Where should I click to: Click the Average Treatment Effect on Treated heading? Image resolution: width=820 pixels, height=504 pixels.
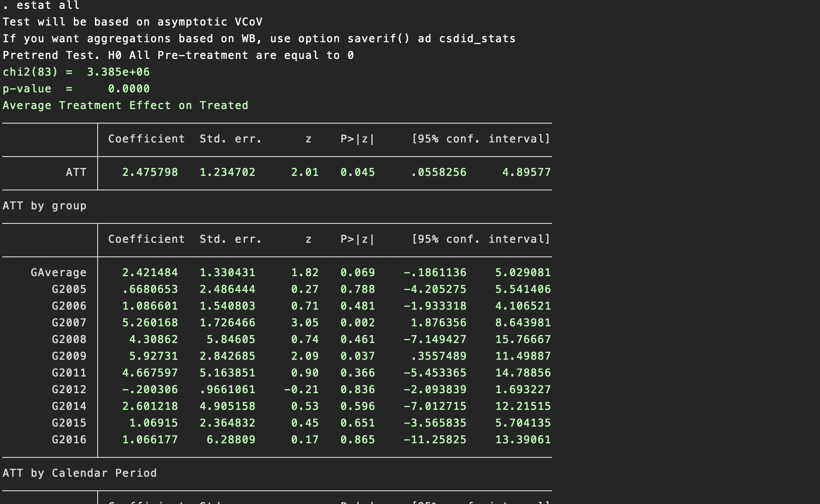tap(125, 105)
